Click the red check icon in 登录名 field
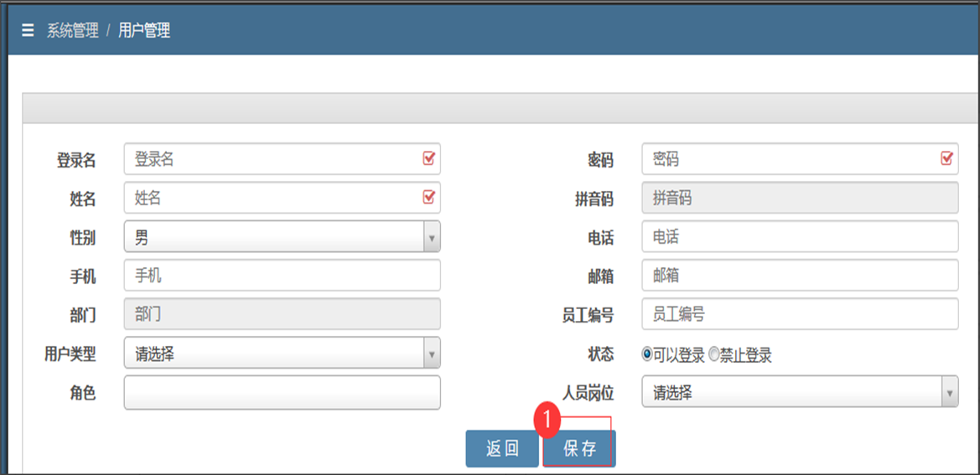This screenshot has width=980, height=475. [428, 158]
